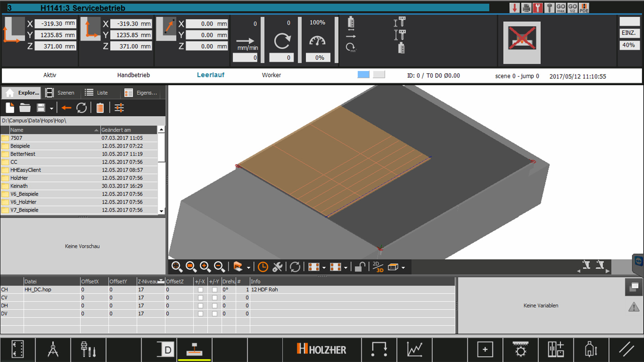
Task: Click the orange back arrow in explorer toolbar
Action: [66, 108]
